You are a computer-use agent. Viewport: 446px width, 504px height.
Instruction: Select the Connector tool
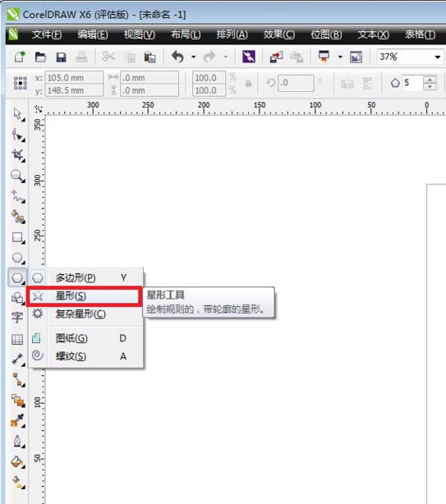point(18,380)
